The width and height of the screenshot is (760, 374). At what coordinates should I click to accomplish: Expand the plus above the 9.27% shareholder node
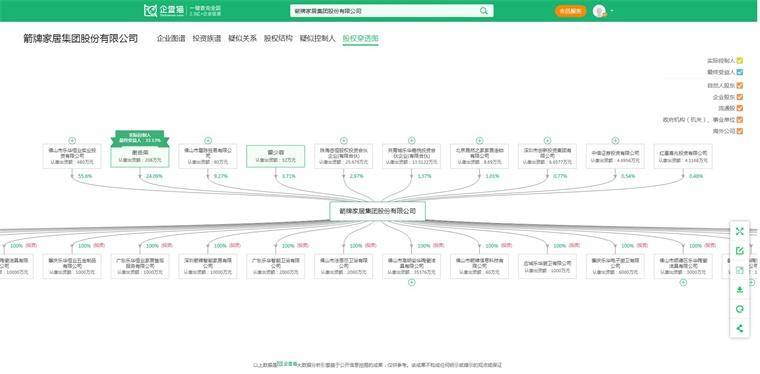click(208, 141)
